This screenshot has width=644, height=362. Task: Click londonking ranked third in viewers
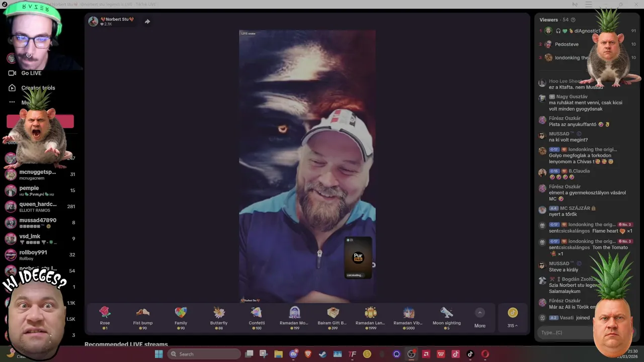(572, 58)
